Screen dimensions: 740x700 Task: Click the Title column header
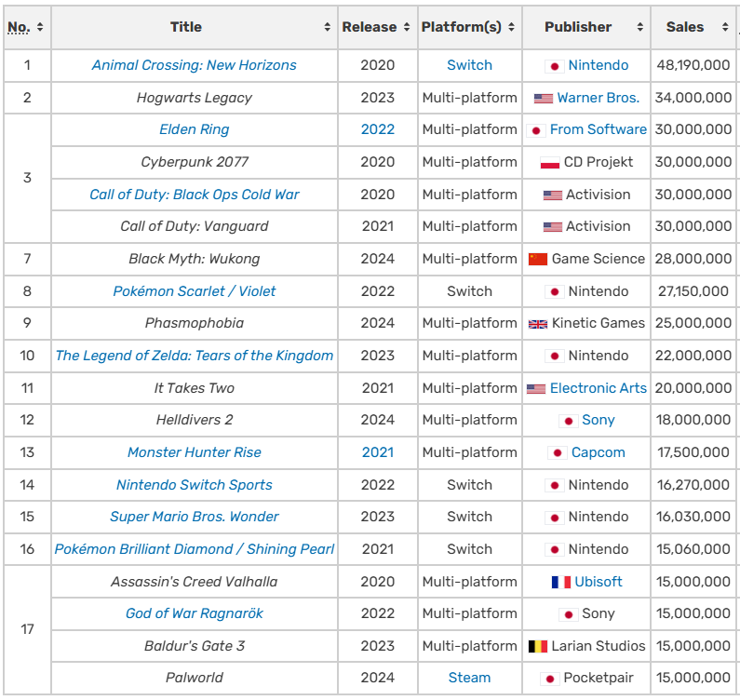(195, 27)
